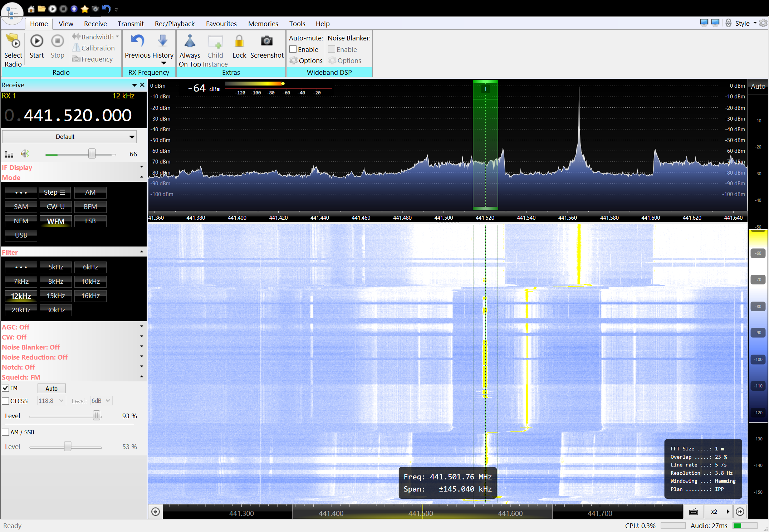Select the NFM mode button

pos(21,221)
